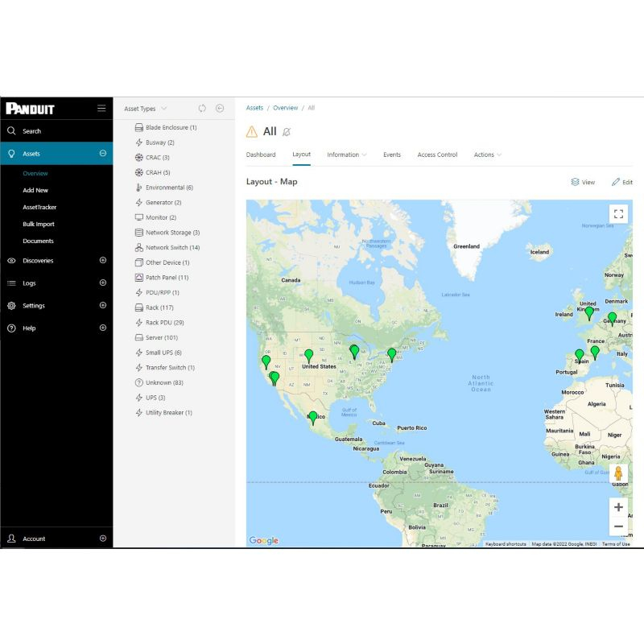Click the Server (101) icon
Screen dimensions: 644x644
click(139, 337)
